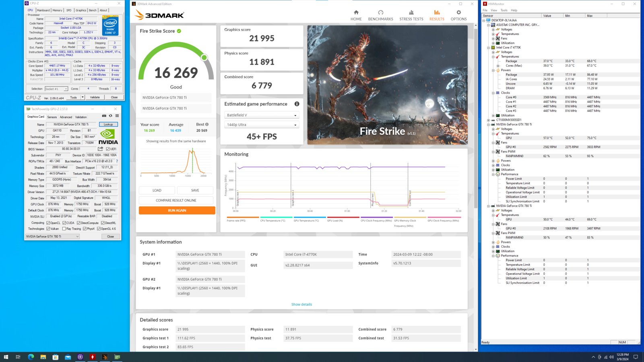Switch to the Advanced tab in GPU-Z
This screenshot has height=362, width=644.
(x=66, y=117)
